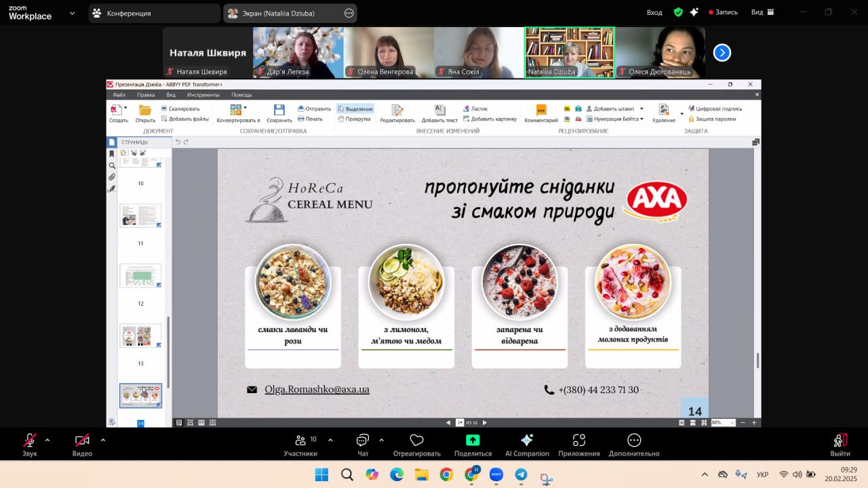Open the Search panel magnifier in the sidebar

tap(112, 165)
